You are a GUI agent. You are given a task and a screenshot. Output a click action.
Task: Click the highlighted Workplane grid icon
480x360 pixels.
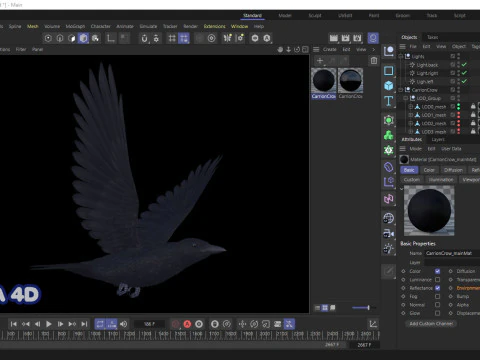[x=184, y=38]
